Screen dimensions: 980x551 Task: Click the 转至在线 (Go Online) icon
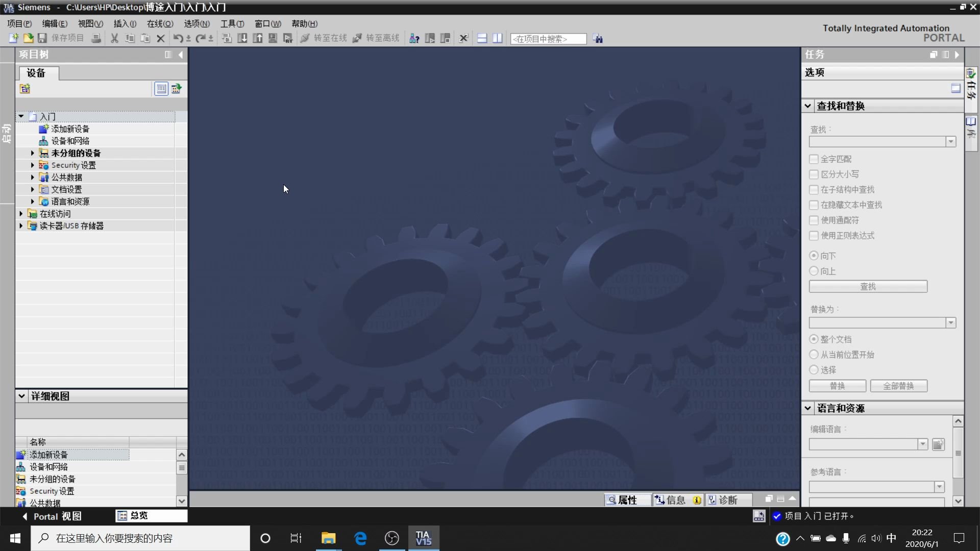306,38
